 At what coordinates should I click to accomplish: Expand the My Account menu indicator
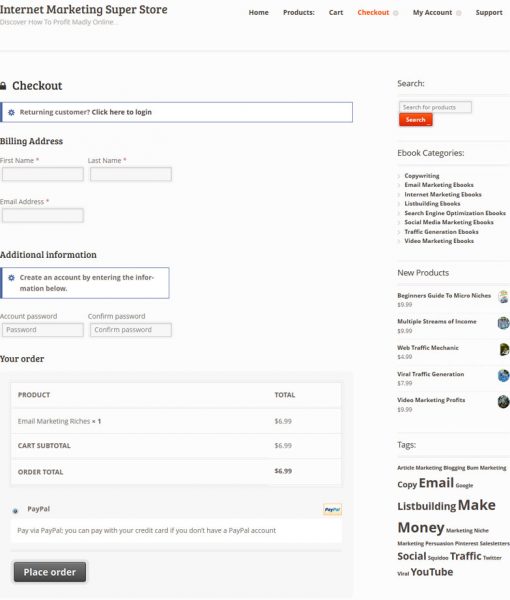(459, 13)
